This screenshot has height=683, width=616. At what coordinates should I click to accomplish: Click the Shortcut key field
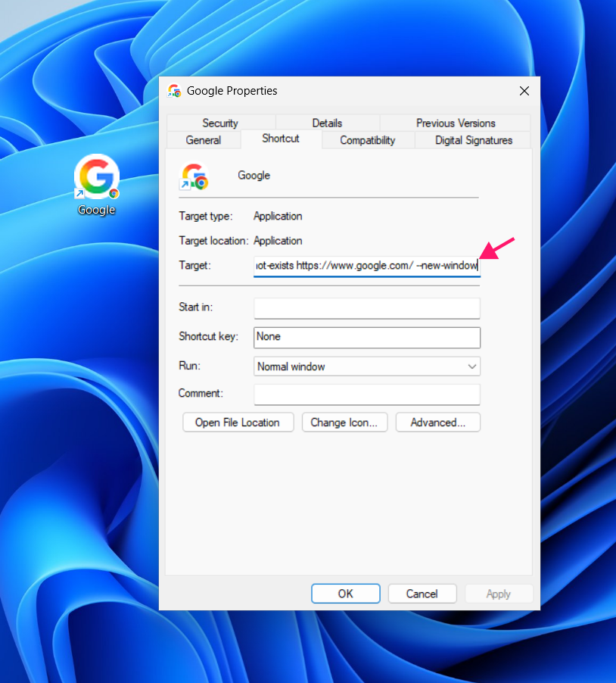coord(367,338)
